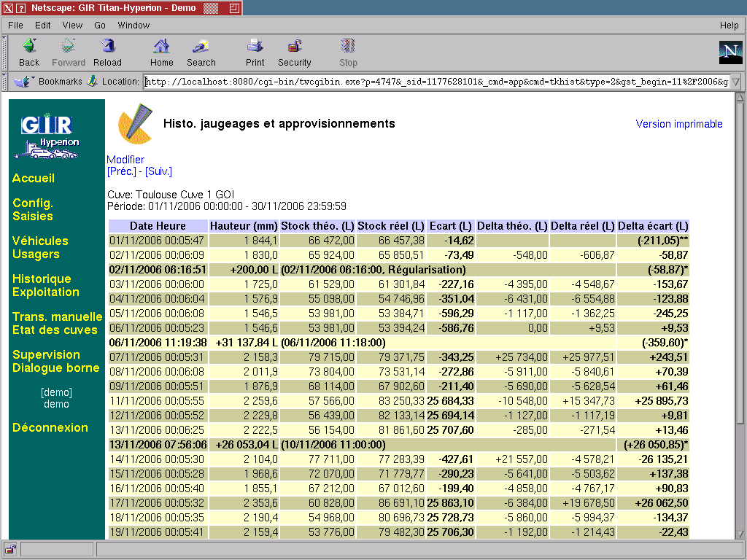Click the Stock théo. (L) column header
This screenshot has width=747, height=560.
318,226
